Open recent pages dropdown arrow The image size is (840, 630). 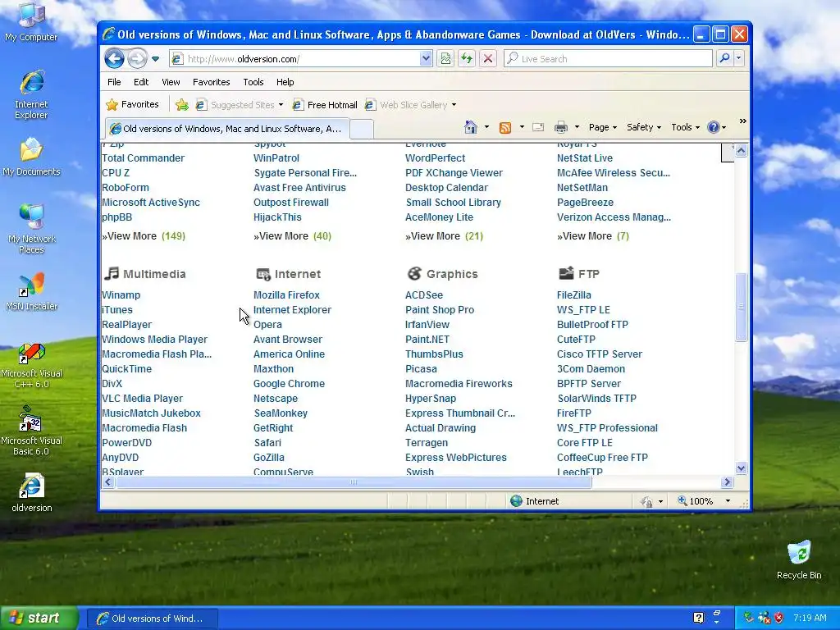[155, 59]
